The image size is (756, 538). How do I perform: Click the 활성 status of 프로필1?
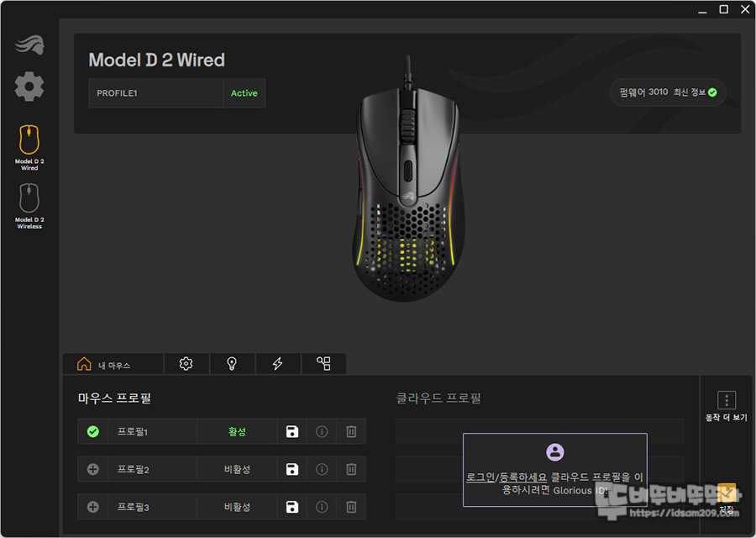(x=237, y=431)
